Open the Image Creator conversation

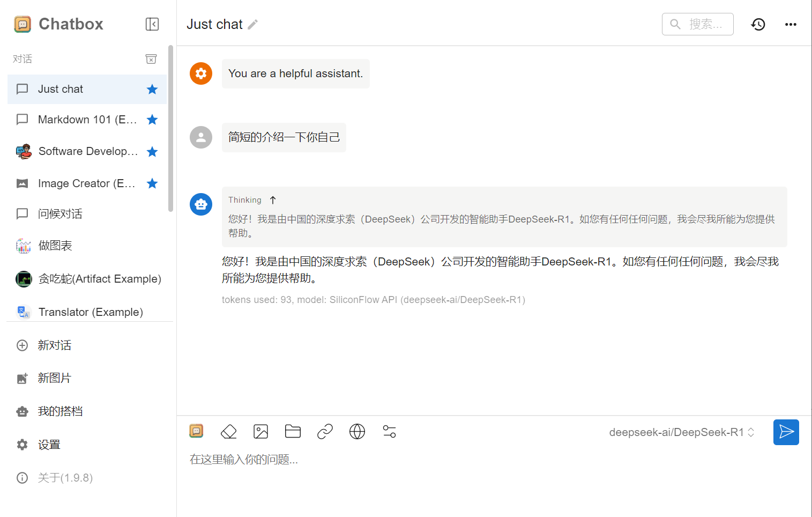pos(87,183)
